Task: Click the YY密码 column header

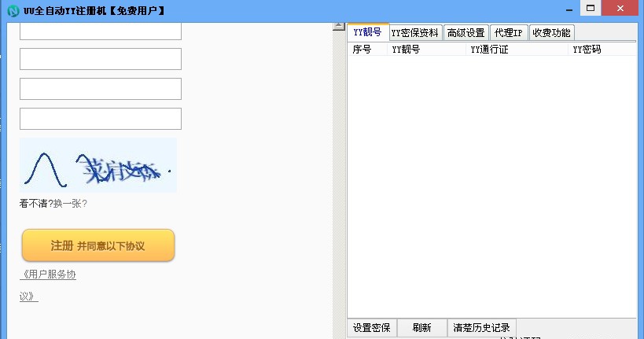Action: pyautogui.click(x=602, y=50)
